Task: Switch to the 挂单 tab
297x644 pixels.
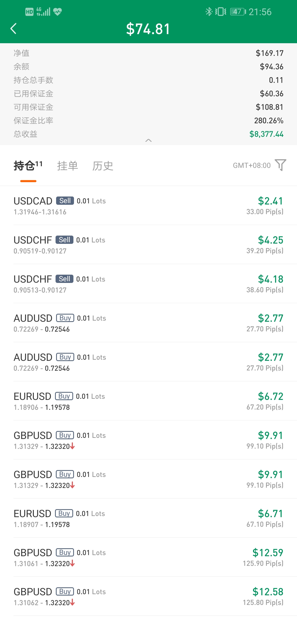Action: click(68, 166)
